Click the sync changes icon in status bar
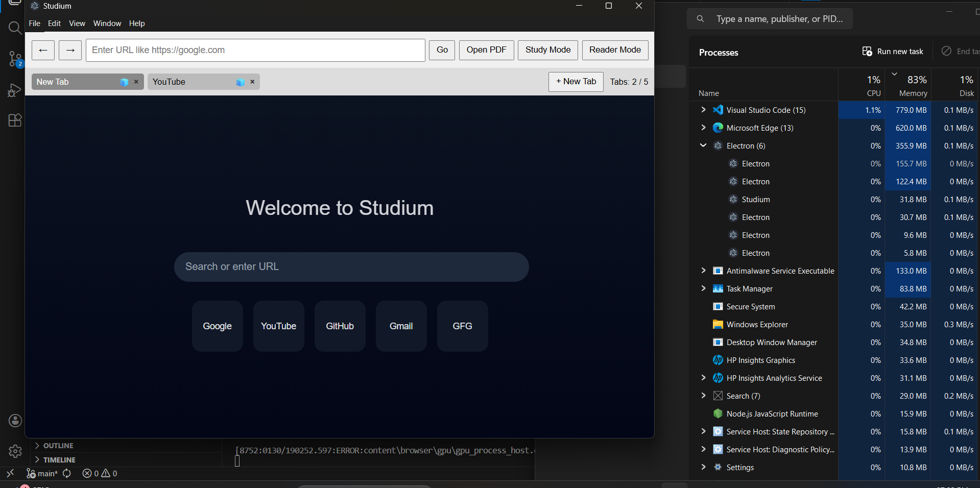The height and width of the screenshot is (488, 980). tap(67, 473)
